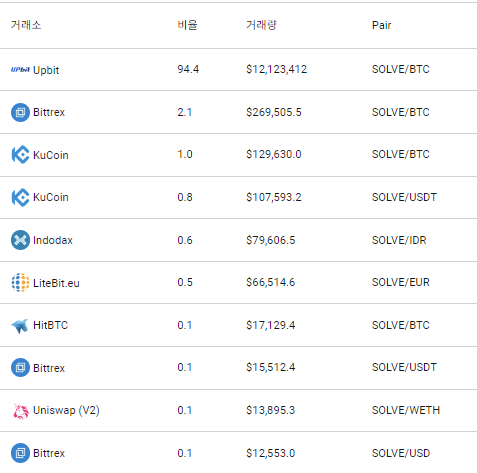The width and height of the screenshot is (477, 473).
Task: Sort by the 거래량 column header
Action: click(261, 25)
